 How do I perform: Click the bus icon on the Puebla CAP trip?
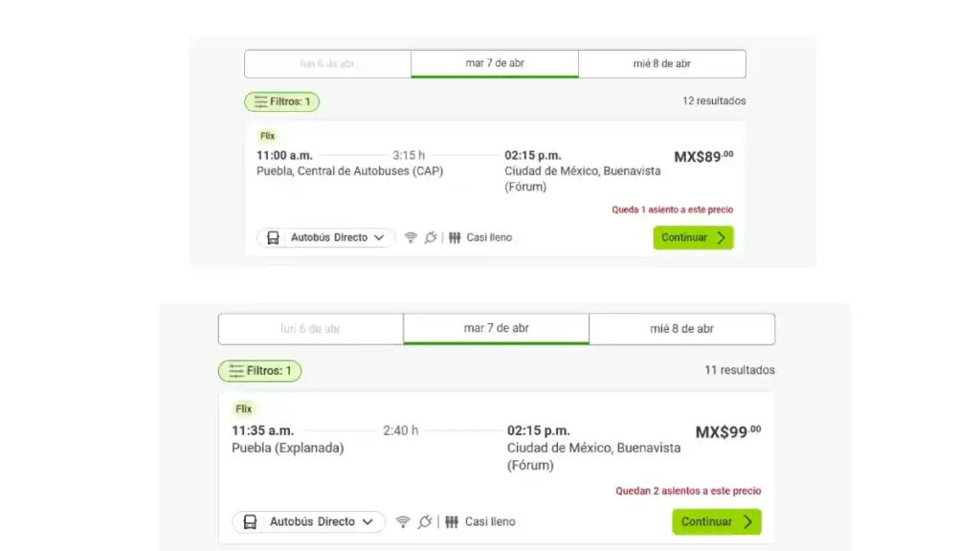[x=273, y=237]
